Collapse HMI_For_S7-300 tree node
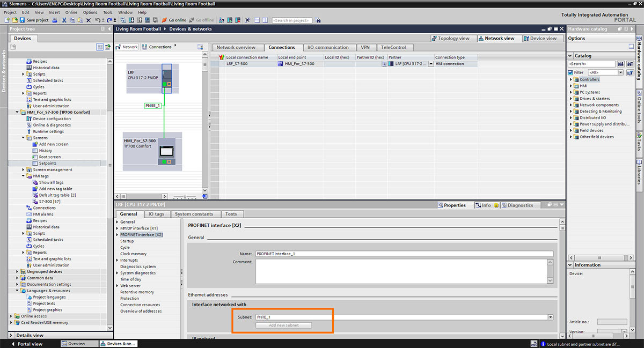The image size is (644, 348). [17, 112]
